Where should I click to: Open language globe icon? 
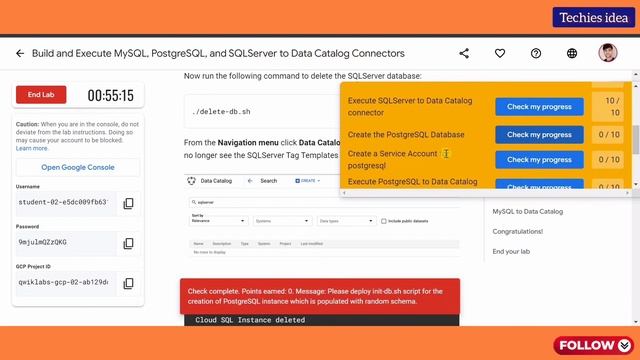tap(572, 53)
